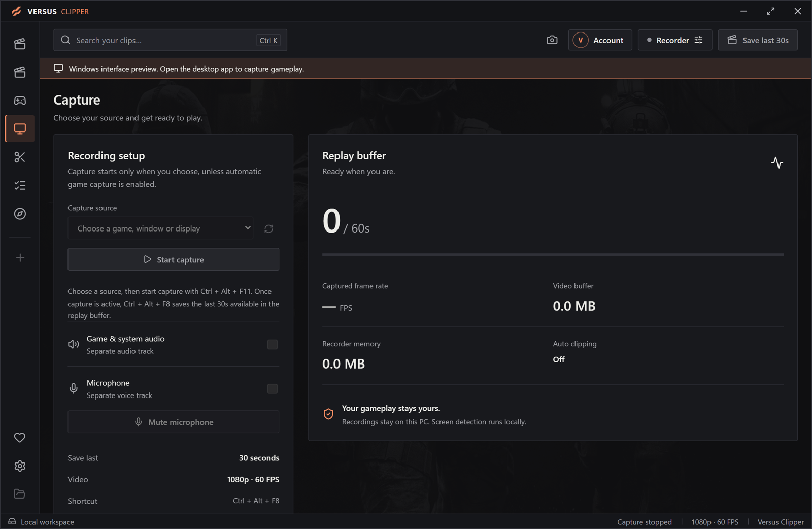Click the plus add icon in sidebar
Image resolution: width=812 pixels, height=529 pixels.
click(x=20, y=258)
